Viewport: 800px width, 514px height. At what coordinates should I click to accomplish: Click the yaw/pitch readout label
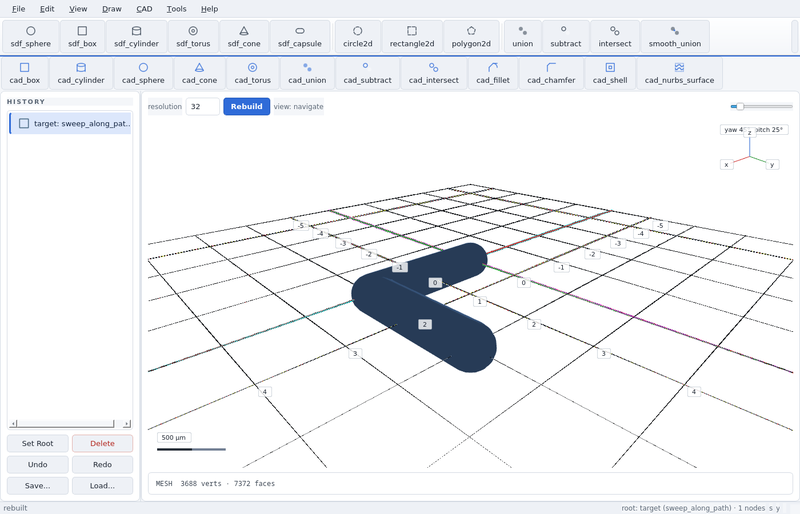click(x=754, y=130)
